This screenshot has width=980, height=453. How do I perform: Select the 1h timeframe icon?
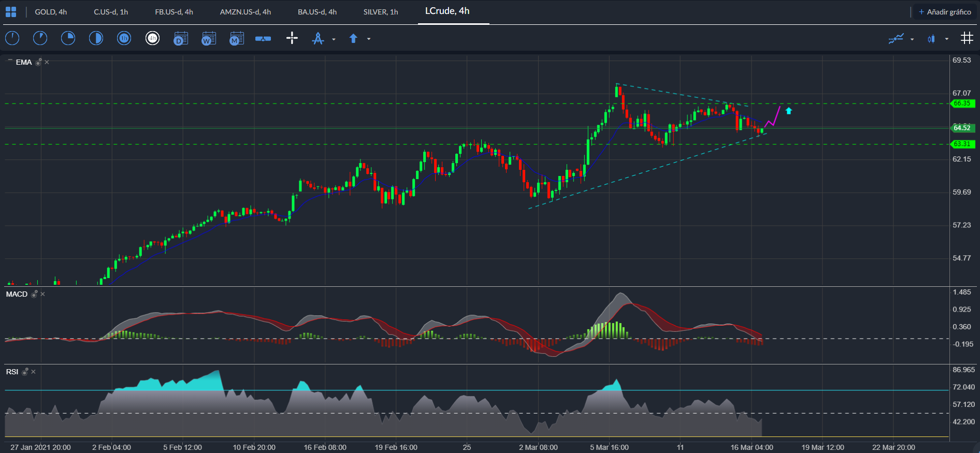pos(124,38)
